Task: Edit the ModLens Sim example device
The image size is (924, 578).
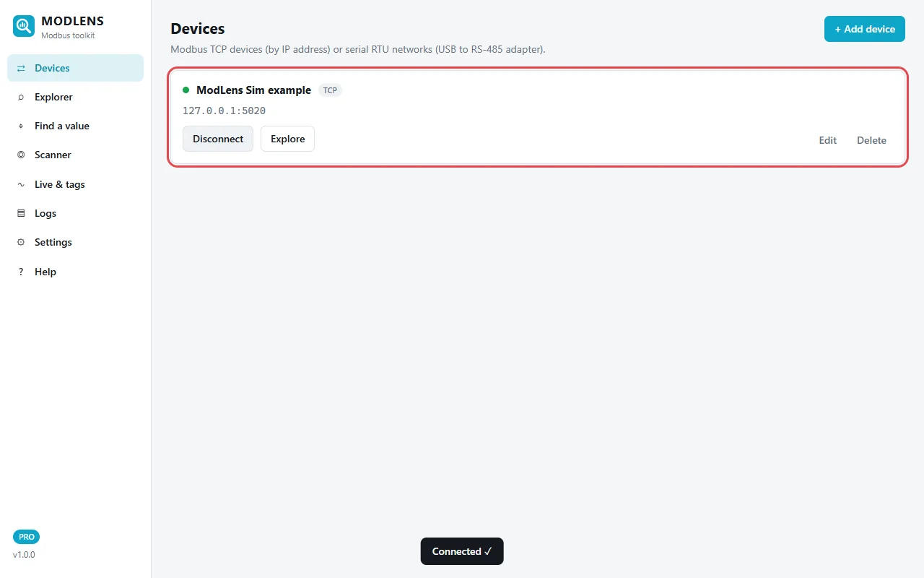Action: coord(828,140)
